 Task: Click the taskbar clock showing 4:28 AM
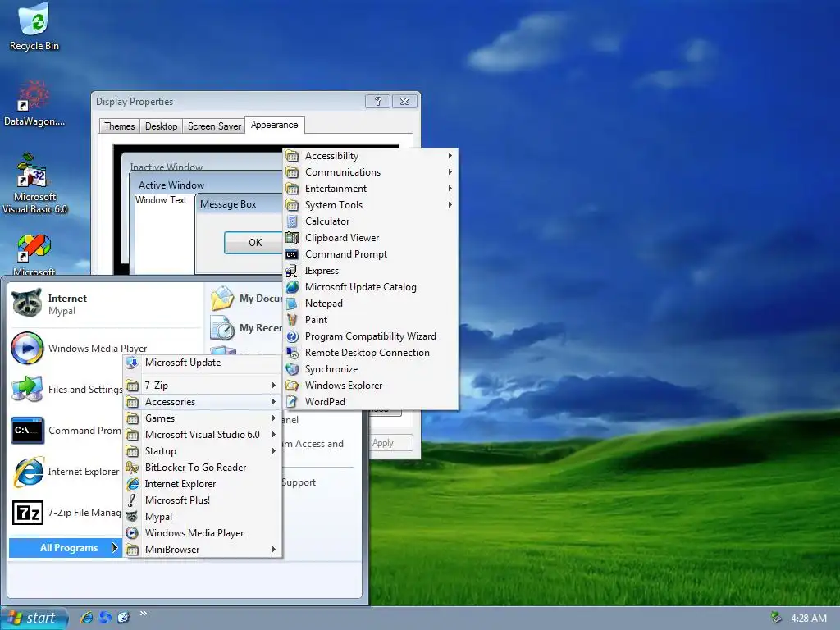pos(808,619)
